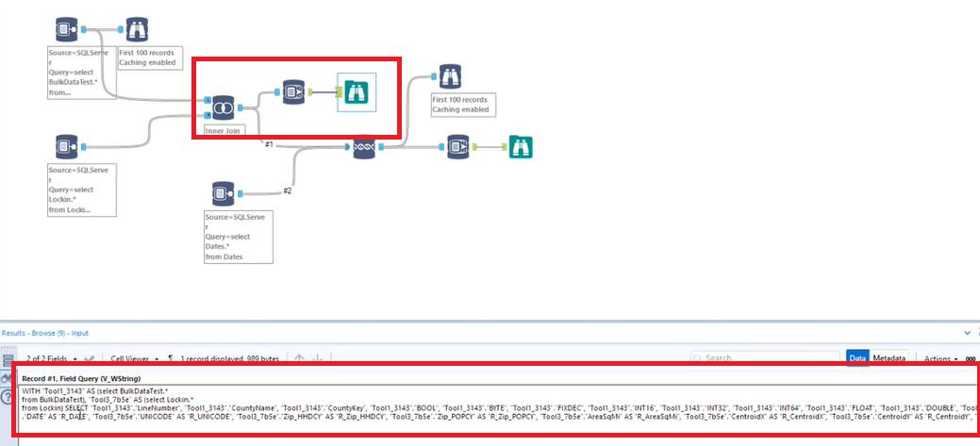Expand the Actions dropdown menu

click(x=940, y=358)
